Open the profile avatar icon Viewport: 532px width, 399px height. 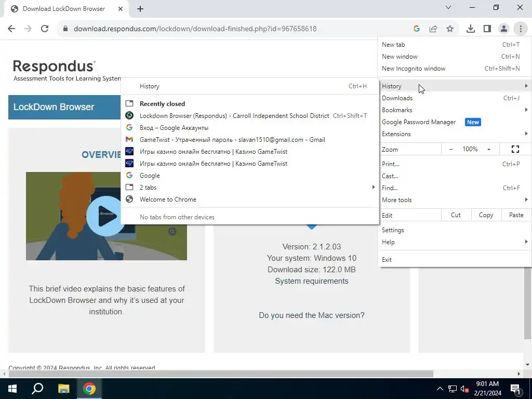(x=504, y=29)
